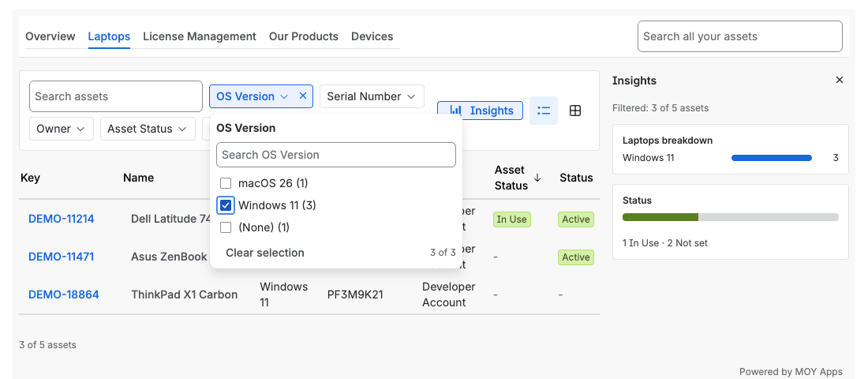Check the (None) checkbox
Viewport: 868px width, 379px height.
pos(226,227)
